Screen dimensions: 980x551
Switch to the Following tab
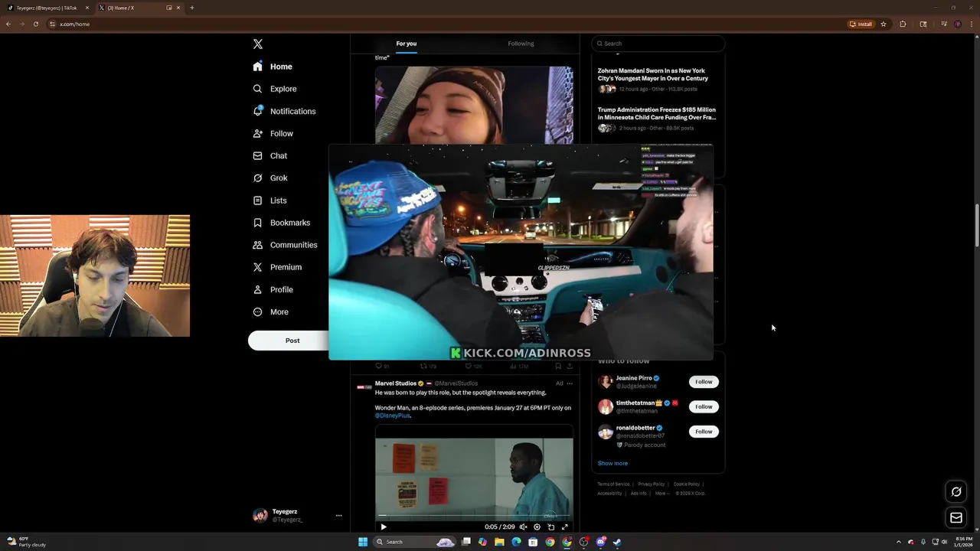(x=521, y=44)
